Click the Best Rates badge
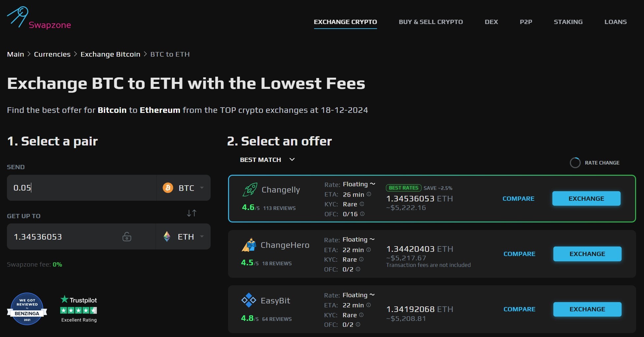The image size is (644, 337). (x=403, y=188)
